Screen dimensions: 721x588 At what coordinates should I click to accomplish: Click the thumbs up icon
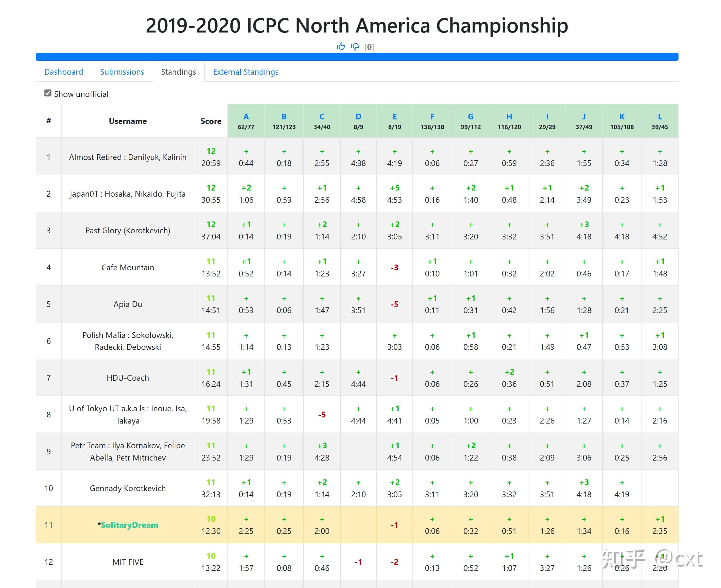click(x=340, y=47)
